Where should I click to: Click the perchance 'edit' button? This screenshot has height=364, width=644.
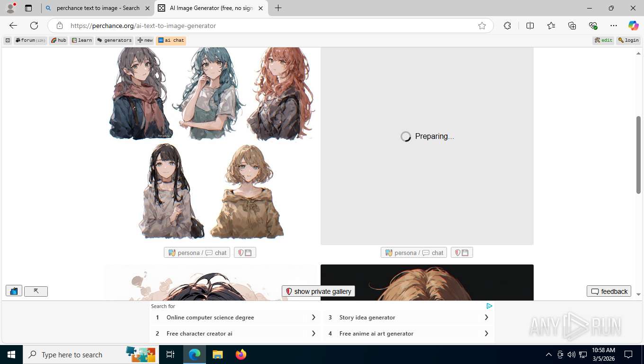point(604,40)
